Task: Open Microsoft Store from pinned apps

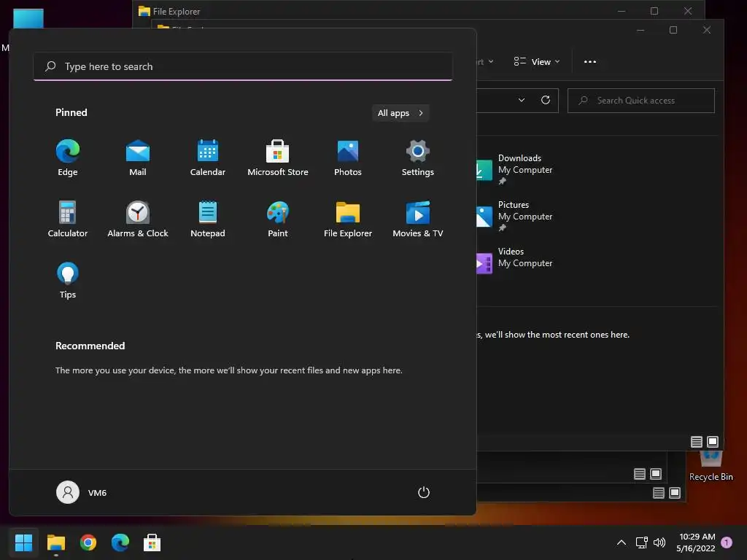Action: pos(278,157)
